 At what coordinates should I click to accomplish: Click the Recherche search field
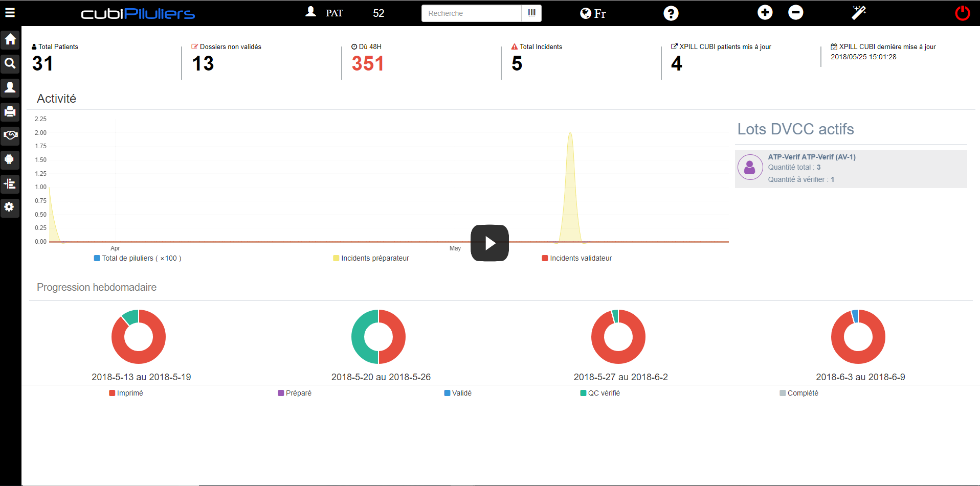tap(471, 13)
